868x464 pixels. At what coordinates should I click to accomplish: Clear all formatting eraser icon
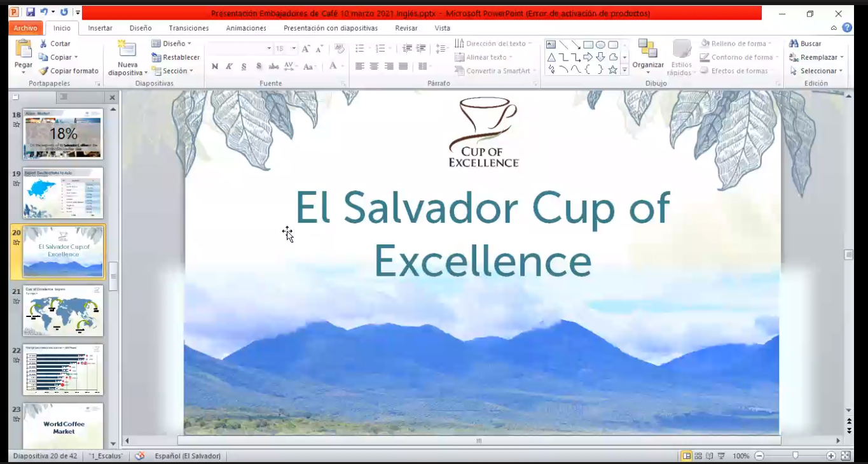339,49
